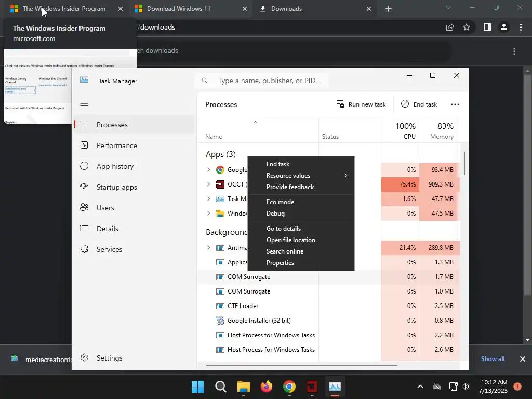Open the Services page
Viewport: 532px width, 399px height.
point(134,249)
